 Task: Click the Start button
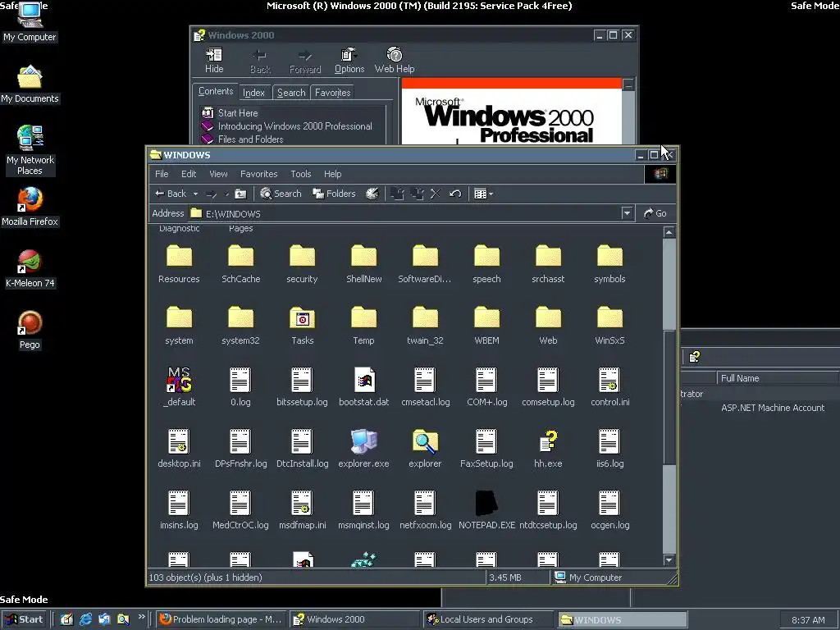click(x=24, y=619)
